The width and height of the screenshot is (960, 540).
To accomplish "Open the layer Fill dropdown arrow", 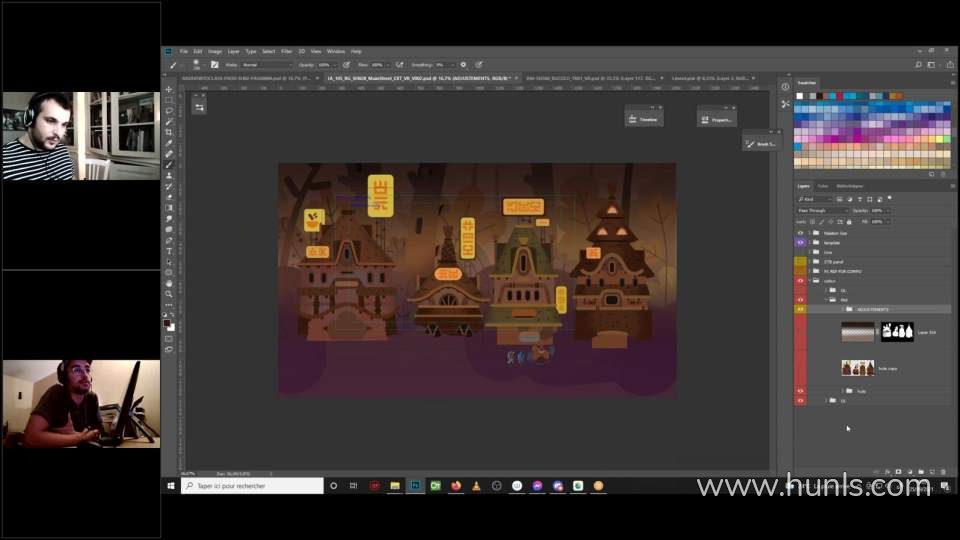I will 887,222.
